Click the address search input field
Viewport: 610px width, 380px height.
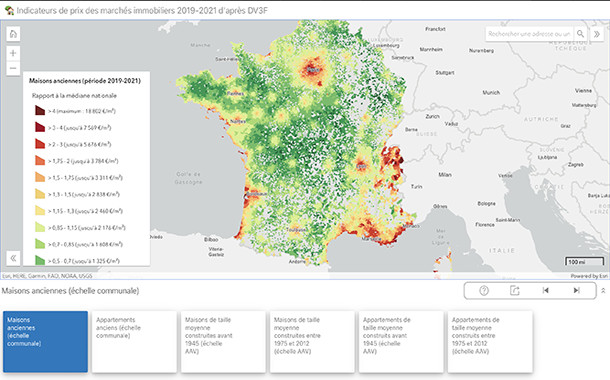click(x=529, y=34)
